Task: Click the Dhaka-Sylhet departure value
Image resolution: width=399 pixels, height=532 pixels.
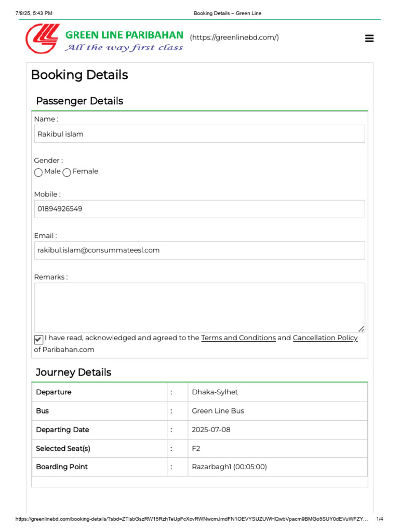Action: [x=215, y=392]
